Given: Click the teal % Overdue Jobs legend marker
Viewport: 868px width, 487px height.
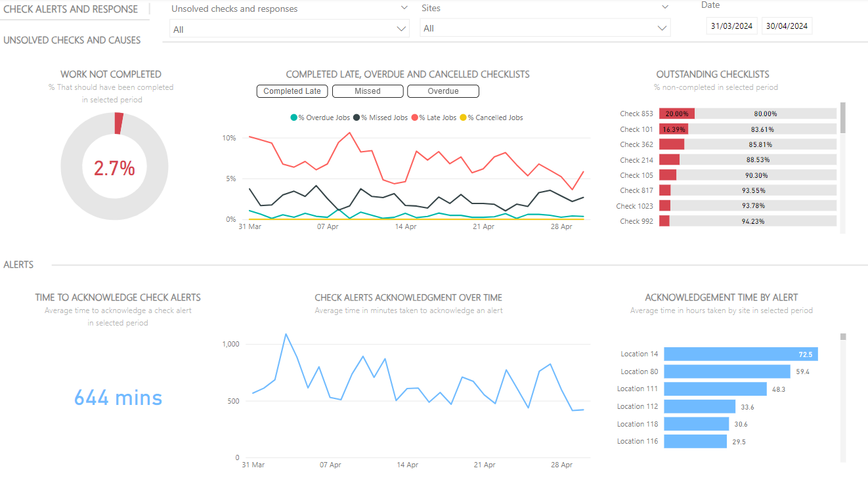Looking at the screenshot, I should 293,118.
